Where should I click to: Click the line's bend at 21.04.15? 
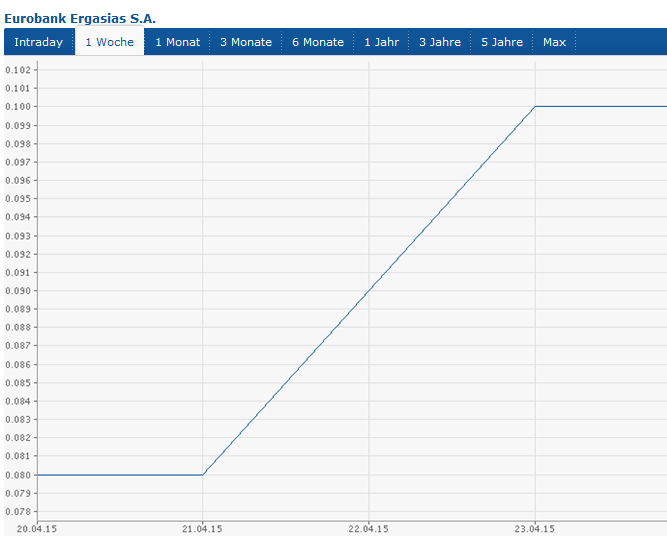tap(203, 475)
